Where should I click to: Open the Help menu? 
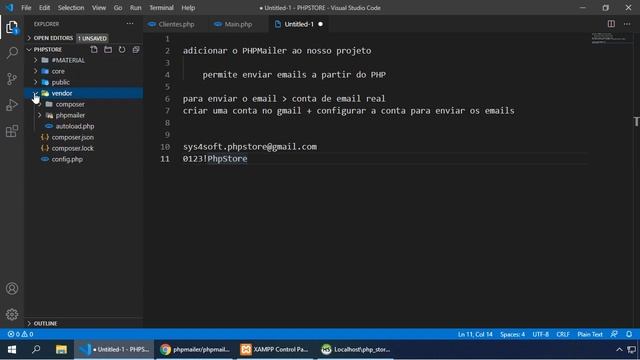click(x=188, y=8)
